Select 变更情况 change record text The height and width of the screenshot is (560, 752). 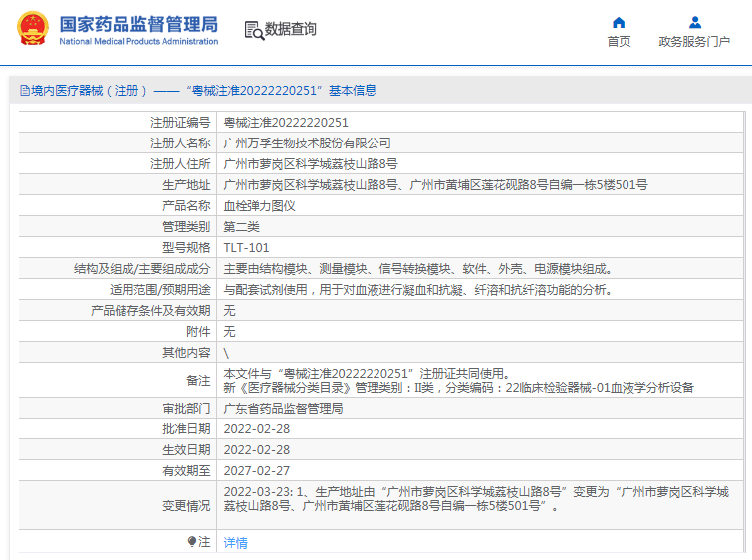tap(476, 499)
